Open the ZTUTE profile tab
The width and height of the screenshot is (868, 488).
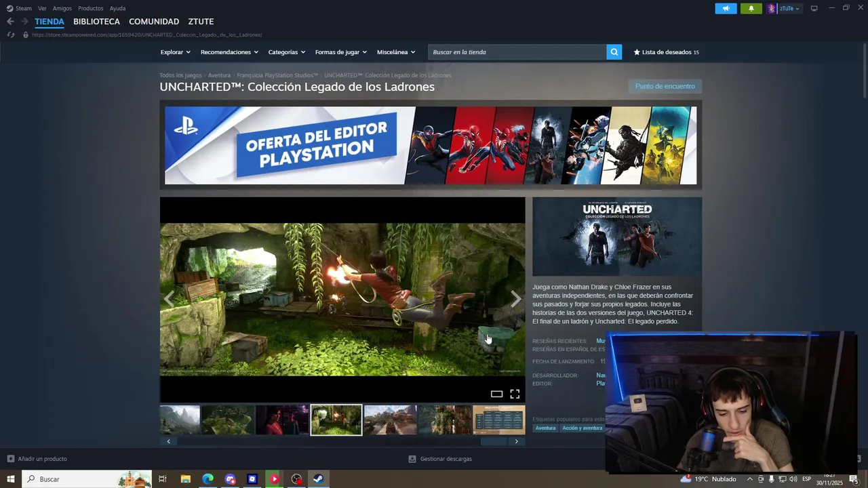[x=201, y=22]
